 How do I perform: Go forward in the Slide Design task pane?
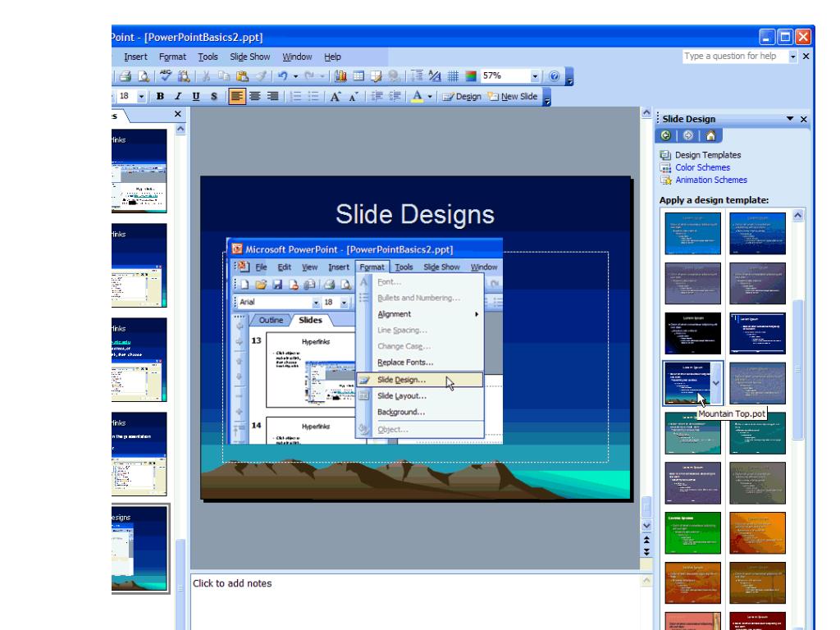688,135
